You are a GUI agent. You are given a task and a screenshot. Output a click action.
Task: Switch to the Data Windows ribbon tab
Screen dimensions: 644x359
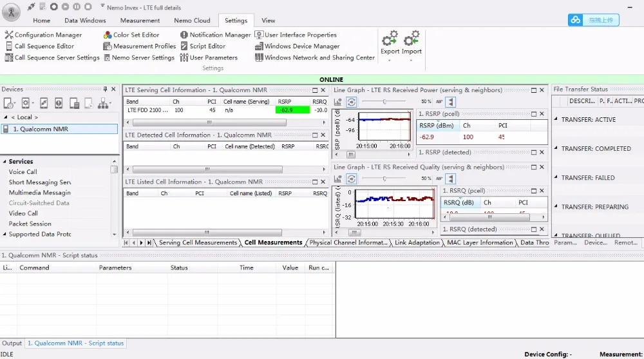[x=85, y=20]
